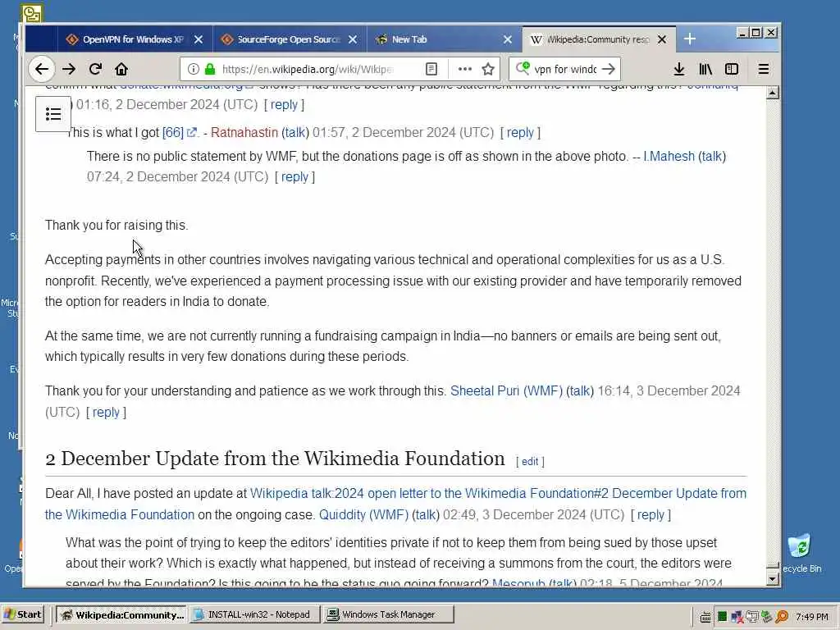Click the page scrollbar up arrow

772,93
